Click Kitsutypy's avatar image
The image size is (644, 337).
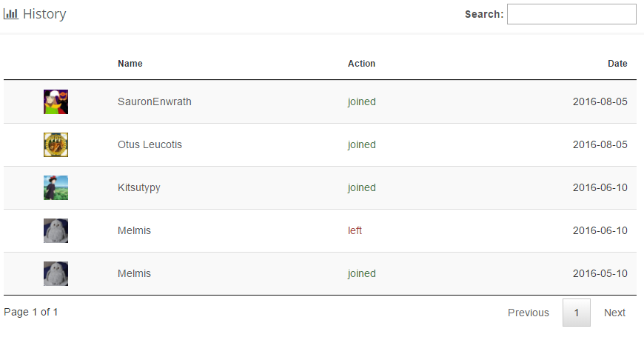tap(56, 187)
